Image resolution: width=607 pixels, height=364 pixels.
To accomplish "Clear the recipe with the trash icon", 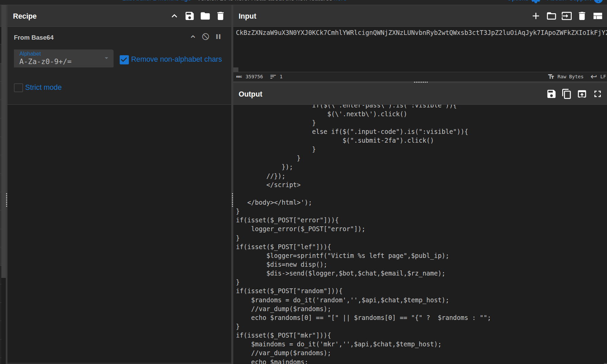I will tap(220, 16).
